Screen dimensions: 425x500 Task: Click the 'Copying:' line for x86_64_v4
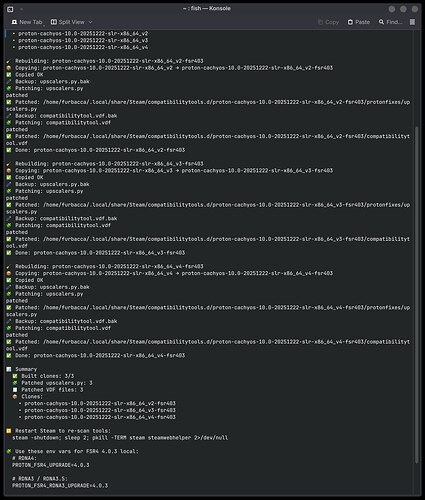tap(170, 273)
